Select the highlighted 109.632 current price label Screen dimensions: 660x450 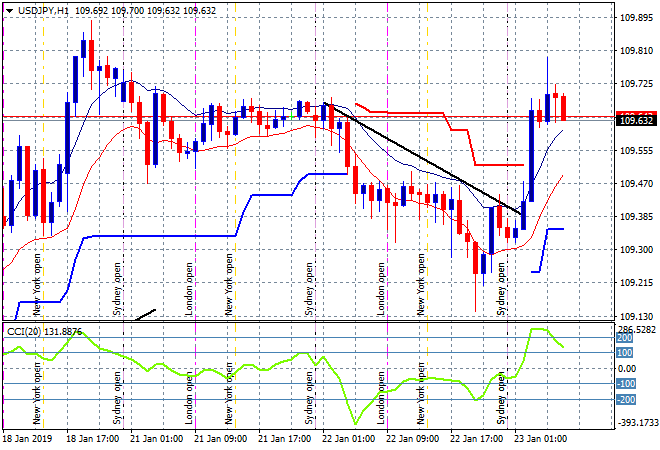pos(636,121)
